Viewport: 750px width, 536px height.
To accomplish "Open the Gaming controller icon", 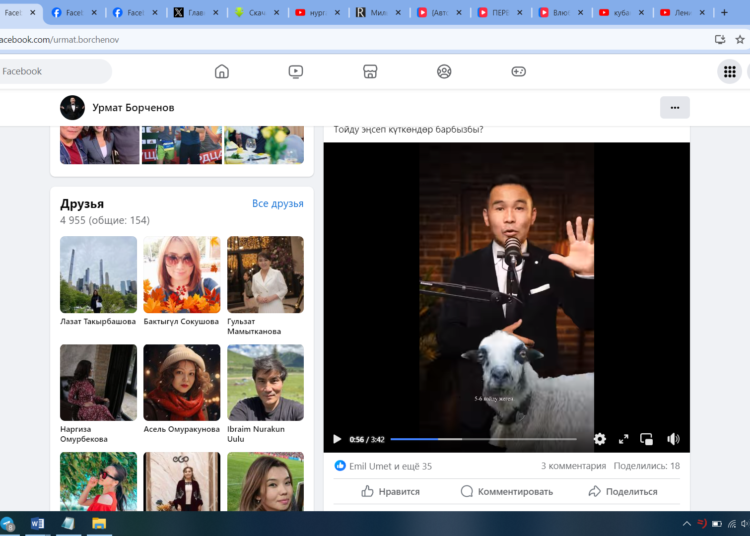I will point(518,71).
